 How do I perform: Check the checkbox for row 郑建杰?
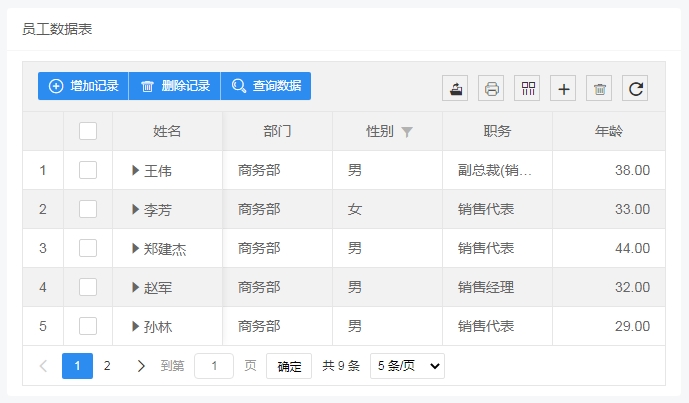pos(88,248)
